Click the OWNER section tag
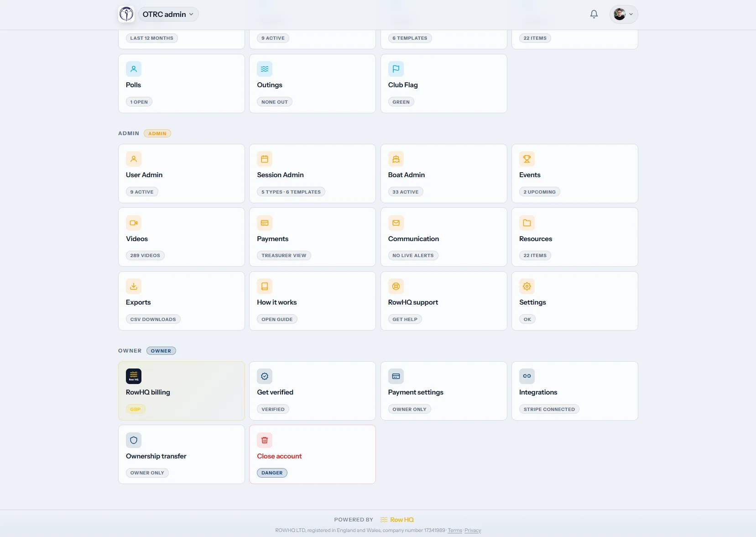The image size is (756, 537). pyautogui.click(x=161, y=351)
